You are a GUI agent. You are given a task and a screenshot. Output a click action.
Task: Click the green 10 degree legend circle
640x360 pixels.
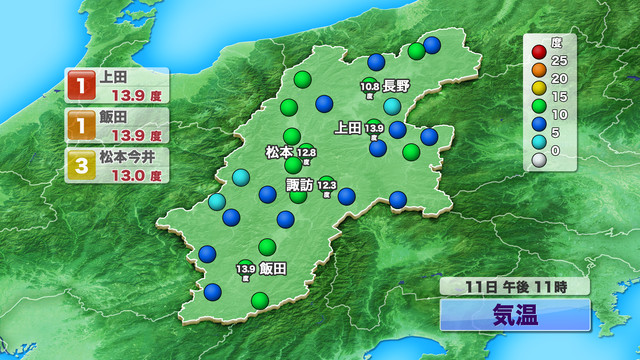pyautogui.click(x=539, y=106)
